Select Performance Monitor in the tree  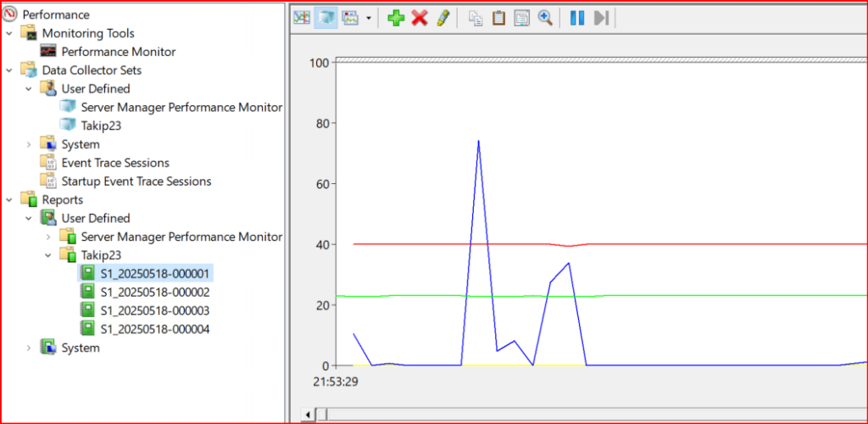coord(118,52)
